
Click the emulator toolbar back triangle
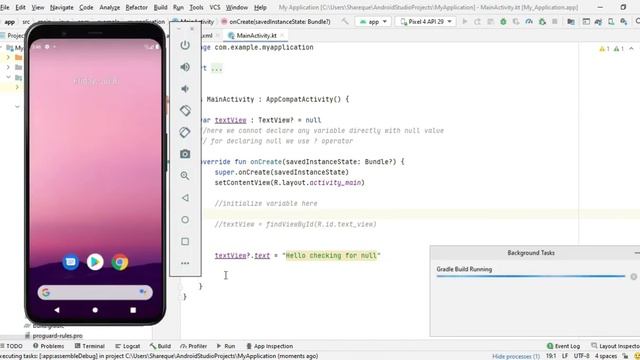[185, 198]
